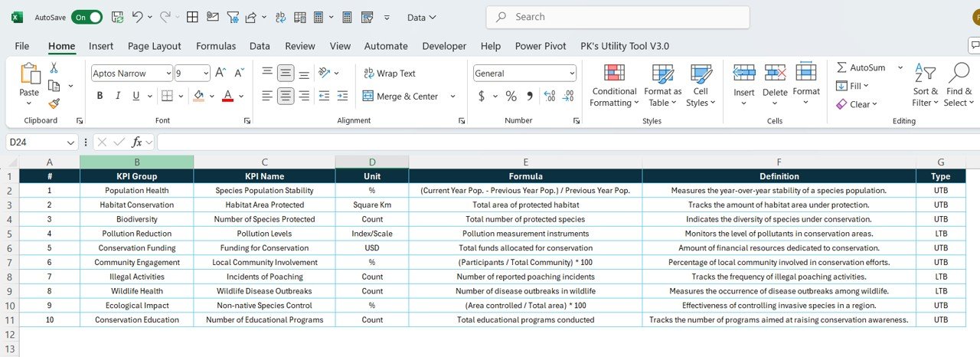This screenshot has width=980, height=357.
Task: Open the Data file name dropdown
Action: [x=422, y=17]
